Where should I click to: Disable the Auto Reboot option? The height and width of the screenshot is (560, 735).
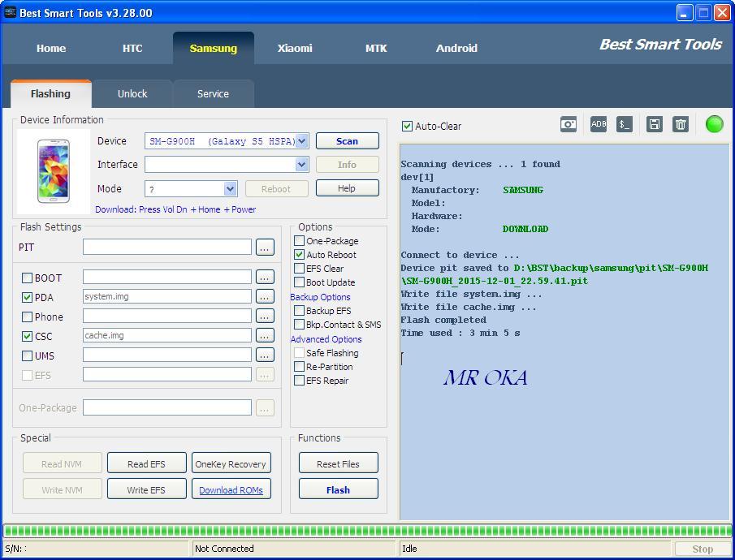pyautogui.click(x=299, y=255)
